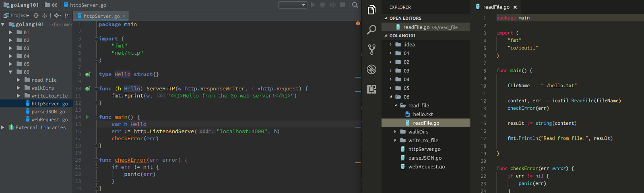
Task: Select httpServer.go in GoLand project tree
Action: coord(36,104)
